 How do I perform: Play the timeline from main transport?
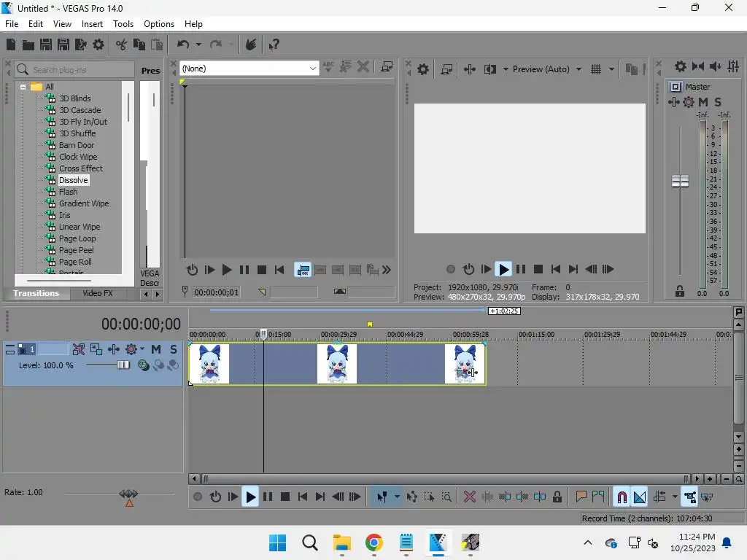(250, 497)
